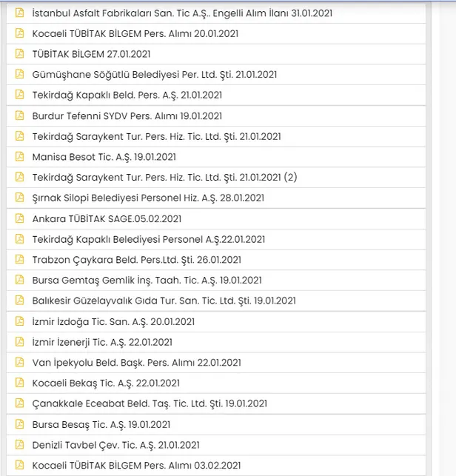The height and width of the screenshot is (476, 456).
Task: Click PDF icon next to TÜBİTAK BİLGEM 27.01.2021
Action: (19, 54)
